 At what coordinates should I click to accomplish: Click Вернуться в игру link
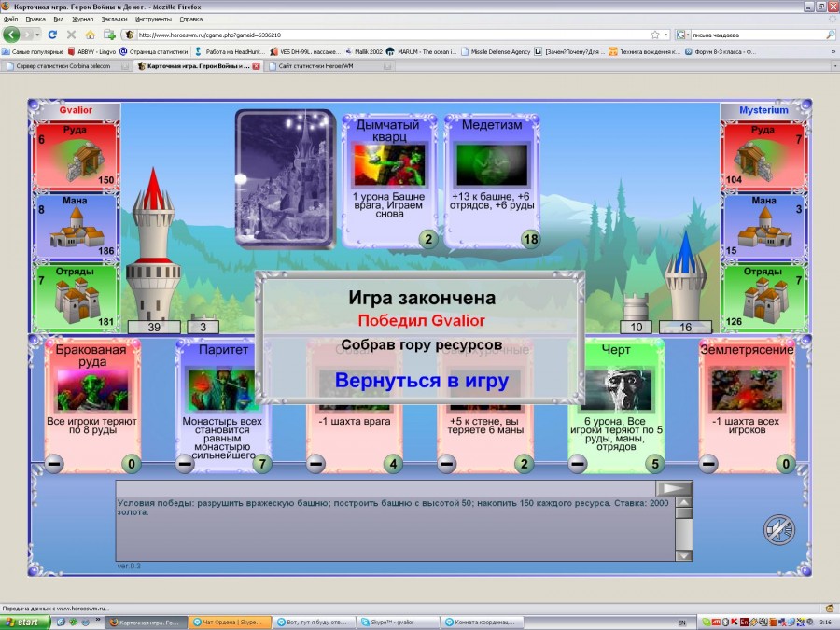click(421, 380)
